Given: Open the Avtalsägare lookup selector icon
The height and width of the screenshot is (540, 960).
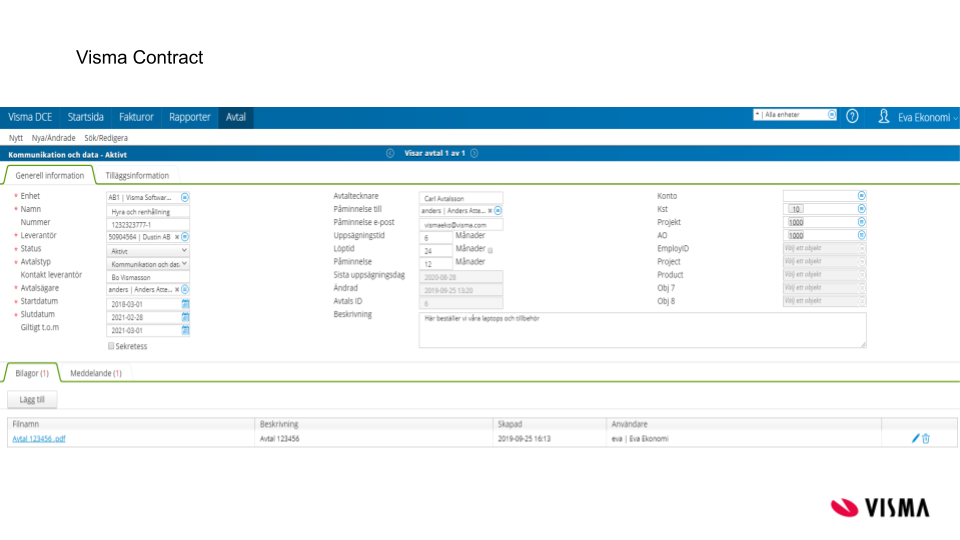Looking at the screenshot, I should tap(185, 290).
